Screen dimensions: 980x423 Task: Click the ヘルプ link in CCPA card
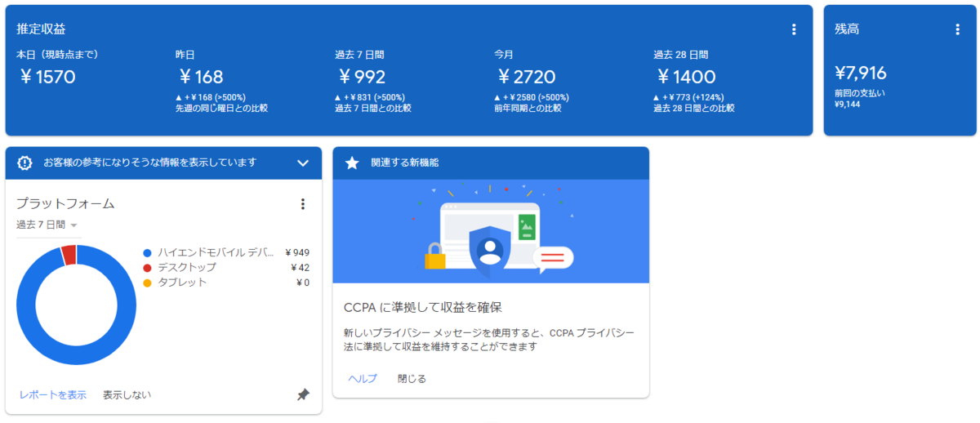[363, 378]
